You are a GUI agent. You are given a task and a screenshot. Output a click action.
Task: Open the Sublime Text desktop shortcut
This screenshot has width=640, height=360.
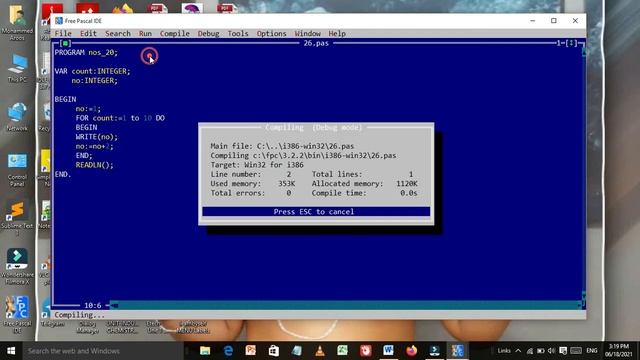click(x=17, y=218)
